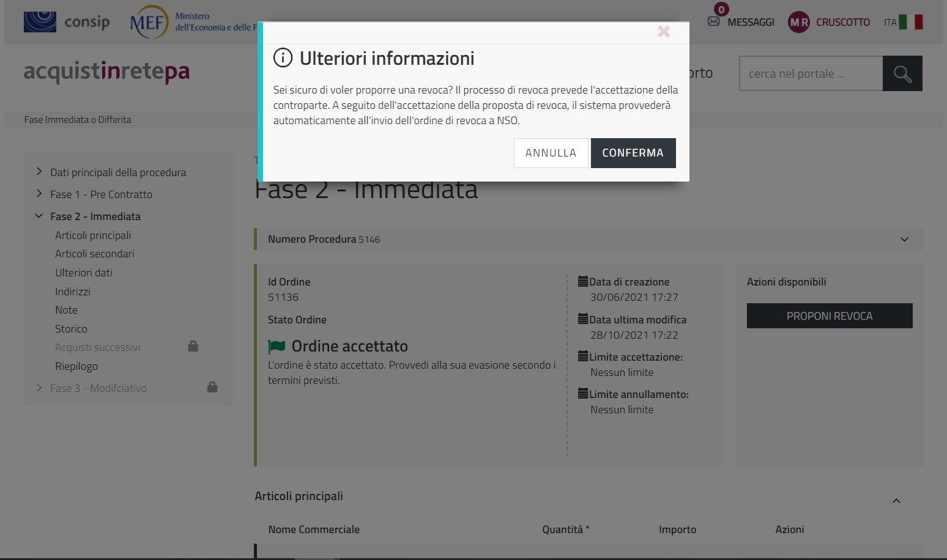Click the MR user avatar icon
This screenshot has width=947, height=560.
coord(798,23)
